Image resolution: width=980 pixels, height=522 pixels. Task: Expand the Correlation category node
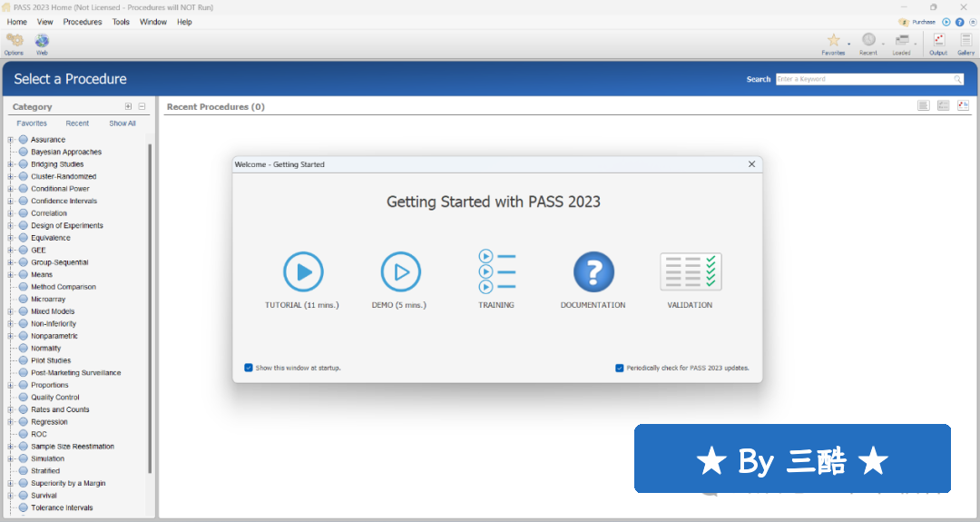point(10,213)
